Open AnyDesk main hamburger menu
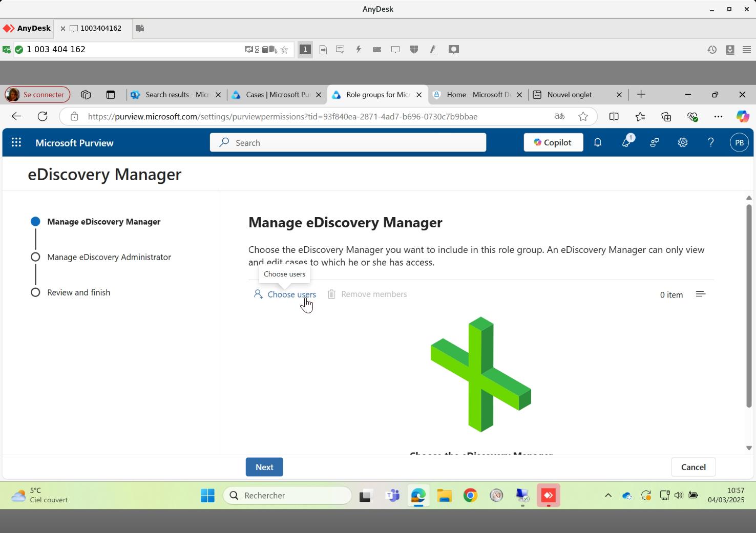The width and height of the screenshot is (756, 533). 747,50
